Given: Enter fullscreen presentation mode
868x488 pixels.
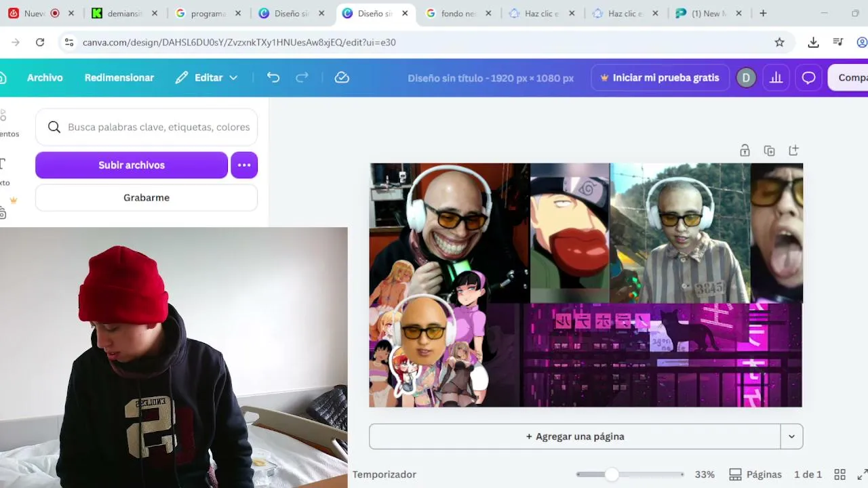Looking at the screenshot, I should [863, 474].
